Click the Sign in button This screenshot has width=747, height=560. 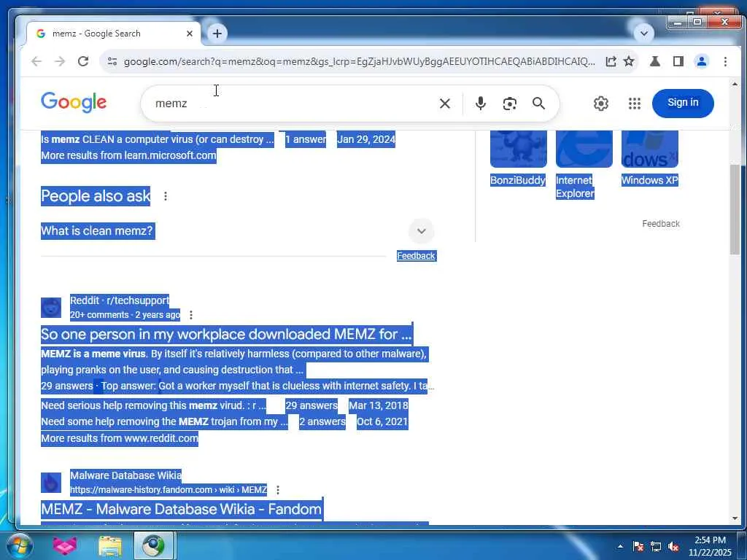683,103
